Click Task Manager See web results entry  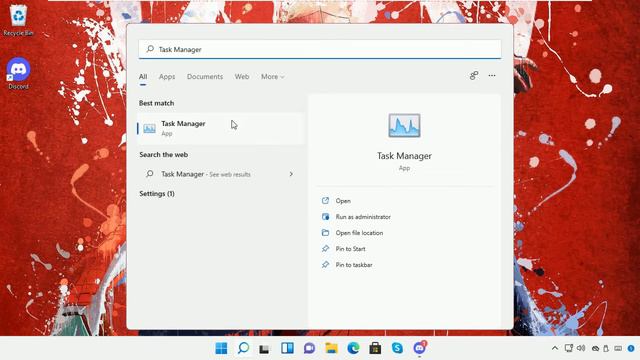coord(220,174)
